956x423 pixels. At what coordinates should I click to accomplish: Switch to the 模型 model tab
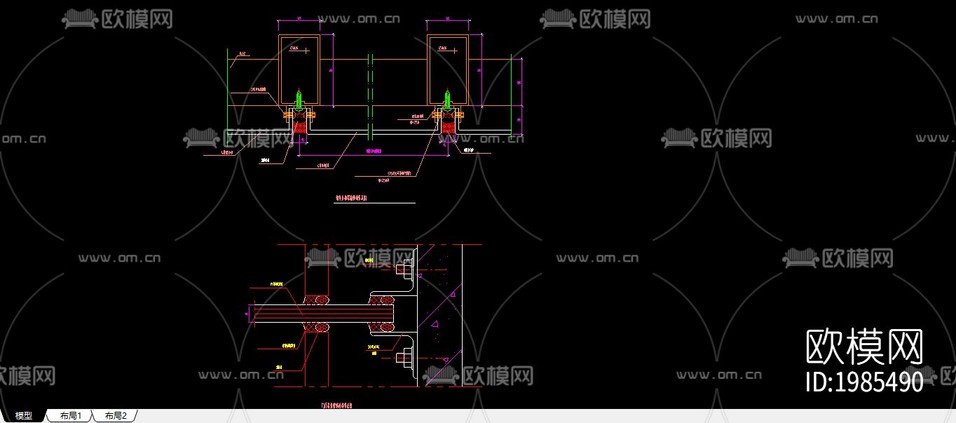tap(24, 416)
